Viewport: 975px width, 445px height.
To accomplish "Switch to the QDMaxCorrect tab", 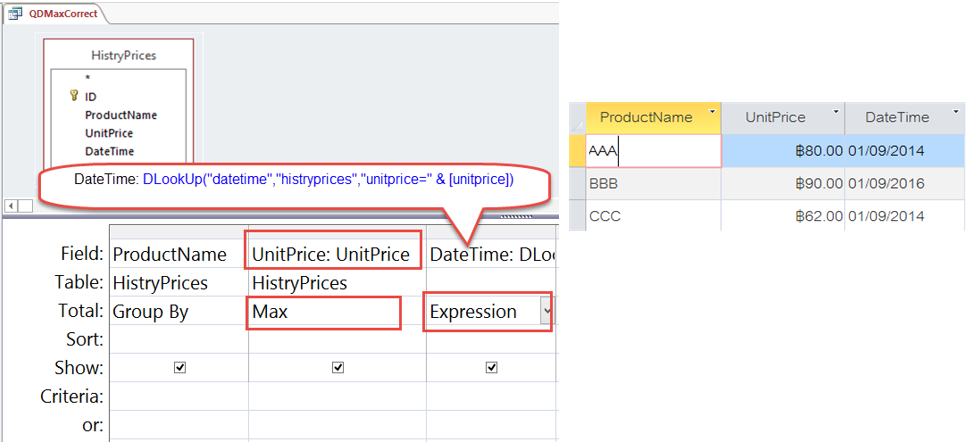I will click(x=64, y=14).
